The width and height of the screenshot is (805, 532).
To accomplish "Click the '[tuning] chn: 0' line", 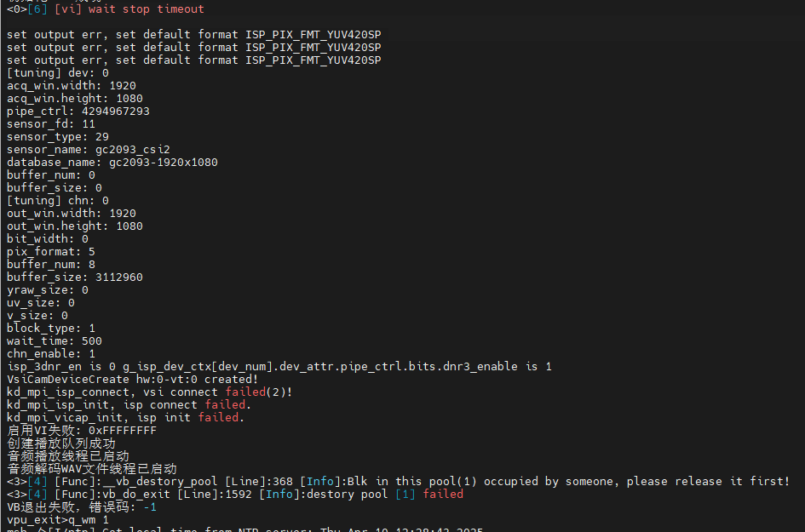I will (58, 201).
